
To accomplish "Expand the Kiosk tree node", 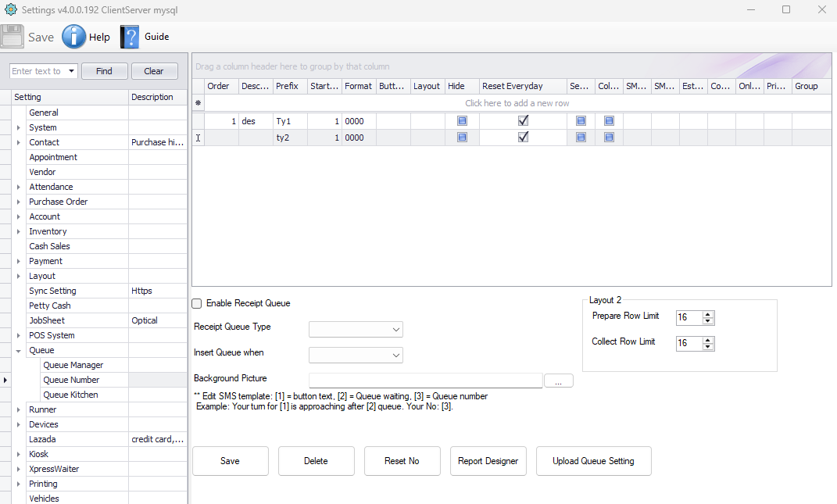I will click(19, 454).
